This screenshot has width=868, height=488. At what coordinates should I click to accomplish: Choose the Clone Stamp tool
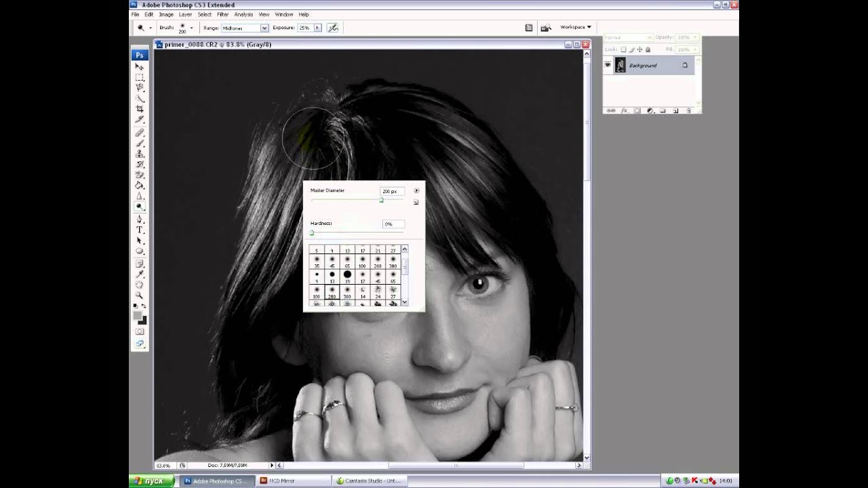pyautogui.click(x=140, y=154)
